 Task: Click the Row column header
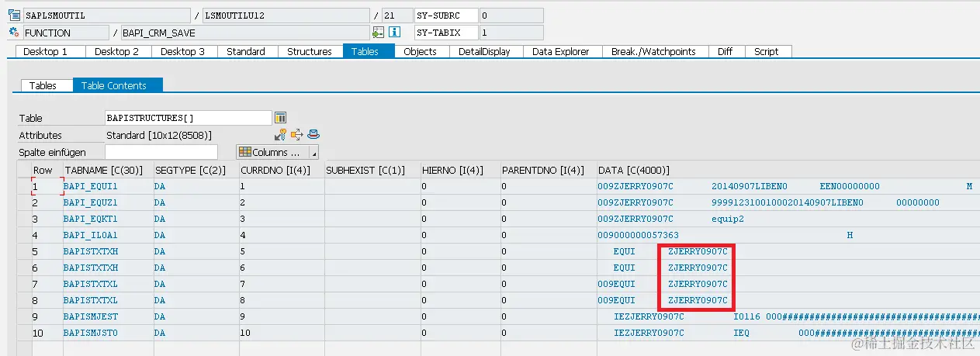tap(46, 170)
